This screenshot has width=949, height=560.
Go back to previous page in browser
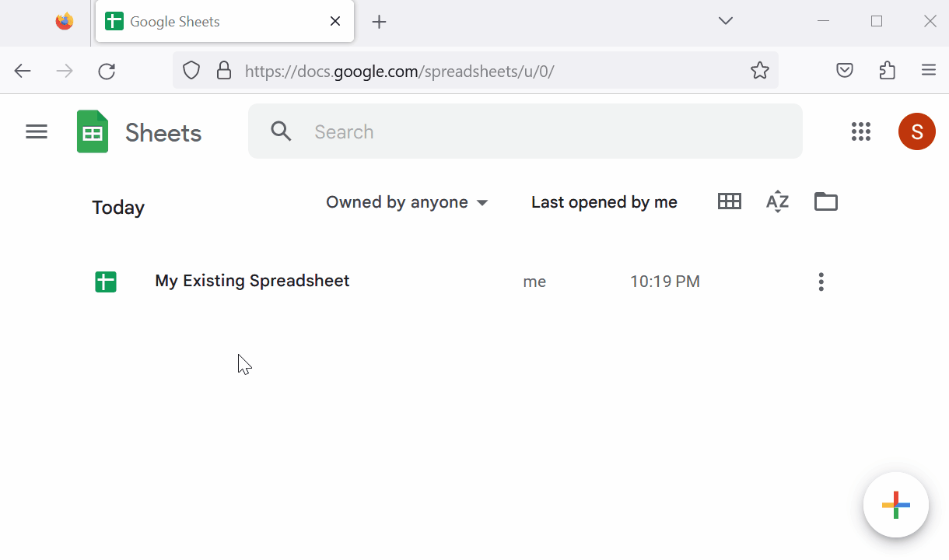[x=23, y=72]
